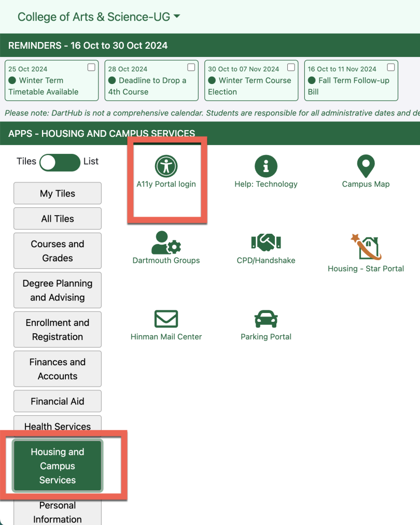420x525 pixels.
Task: Click the Tiles label beside the switch
Action: [26, 161]
